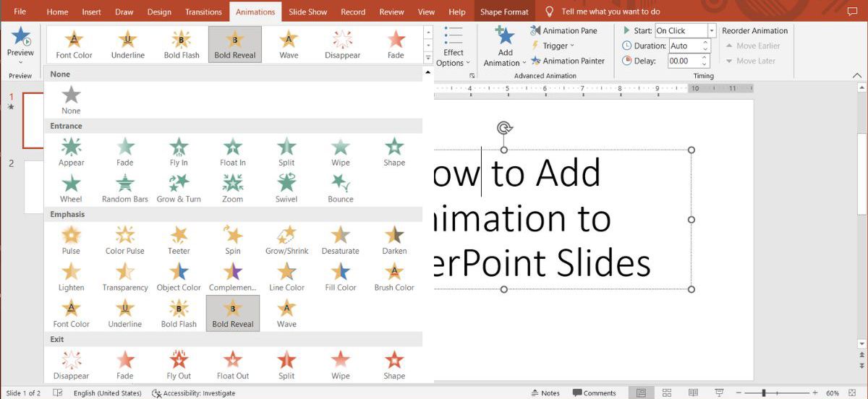Open the Slide Show tab
This screenshot has width=868, height=399.
pyautogui.click(x=307, y=12)
